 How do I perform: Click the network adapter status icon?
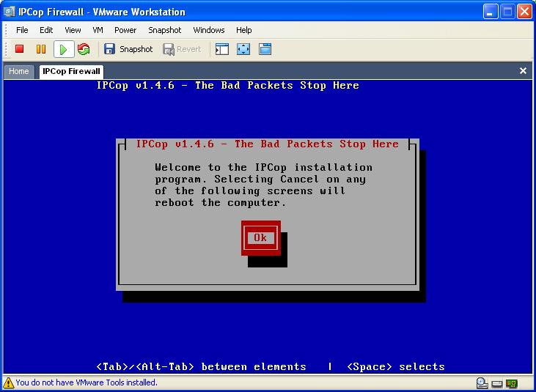(x=512, y=382)
